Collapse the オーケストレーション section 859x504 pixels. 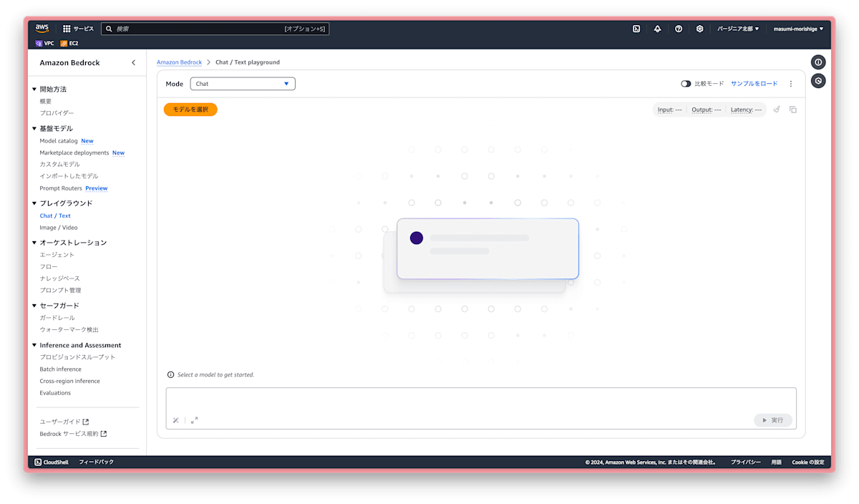34,243
